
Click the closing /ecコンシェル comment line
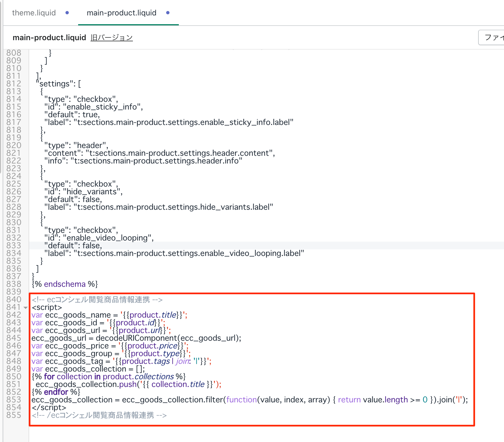pyautogui.click(x=99, y=415)
